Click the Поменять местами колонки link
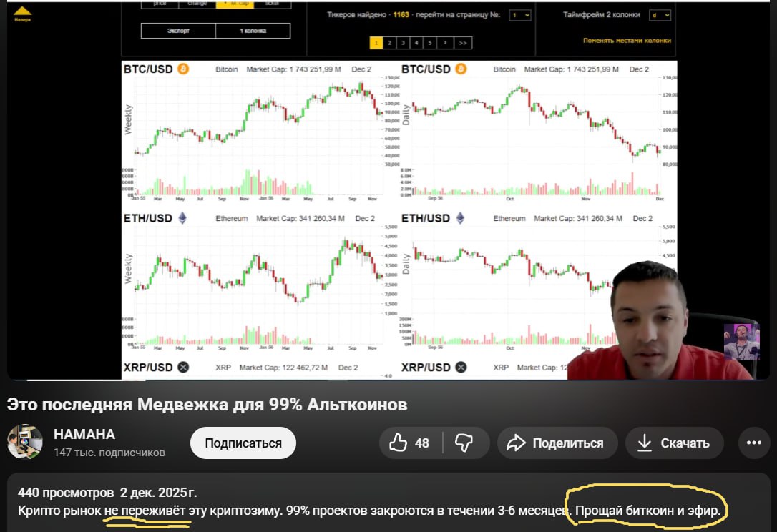Viewport: 777px width, 532px height. click(x=626, y=41)
